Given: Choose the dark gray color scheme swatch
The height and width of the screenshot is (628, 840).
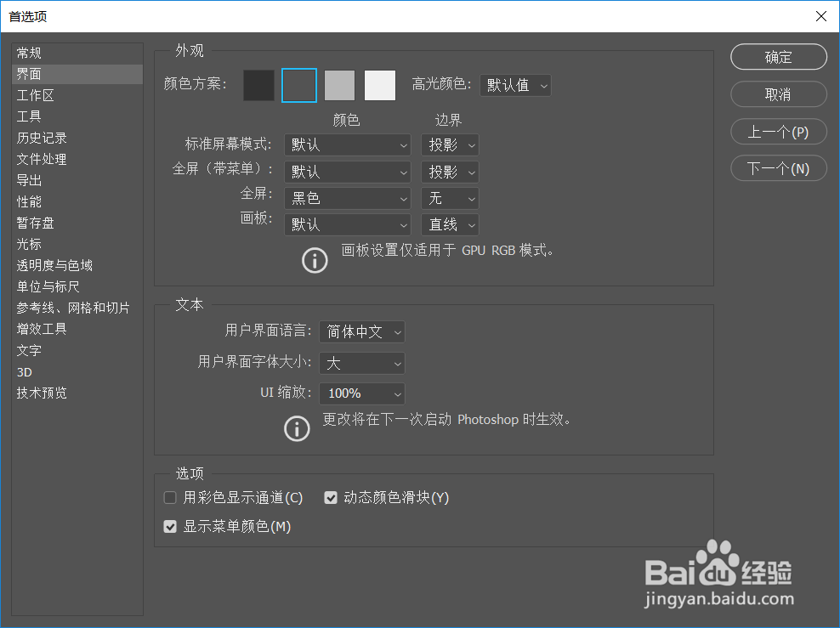Looking at the screenshot, I should pyautogui.click(x=299, y=85).
